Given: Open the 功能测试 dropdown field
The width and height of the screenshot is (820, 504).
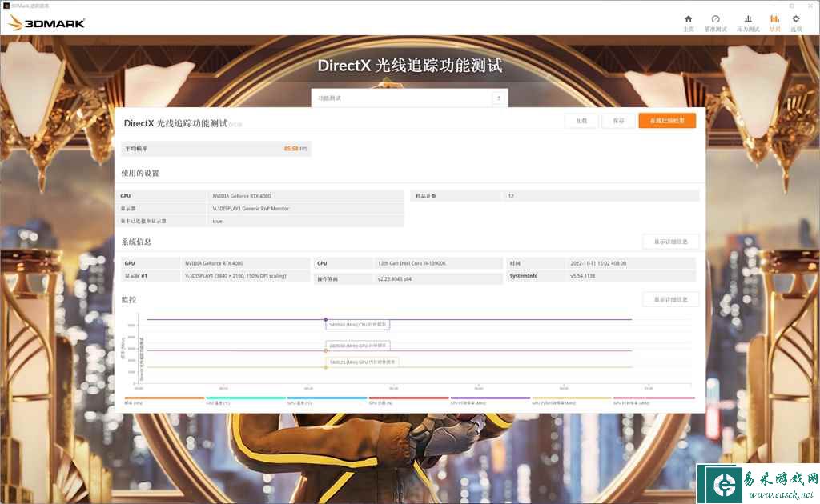Looking at the screenshot, I should point(409,98).
